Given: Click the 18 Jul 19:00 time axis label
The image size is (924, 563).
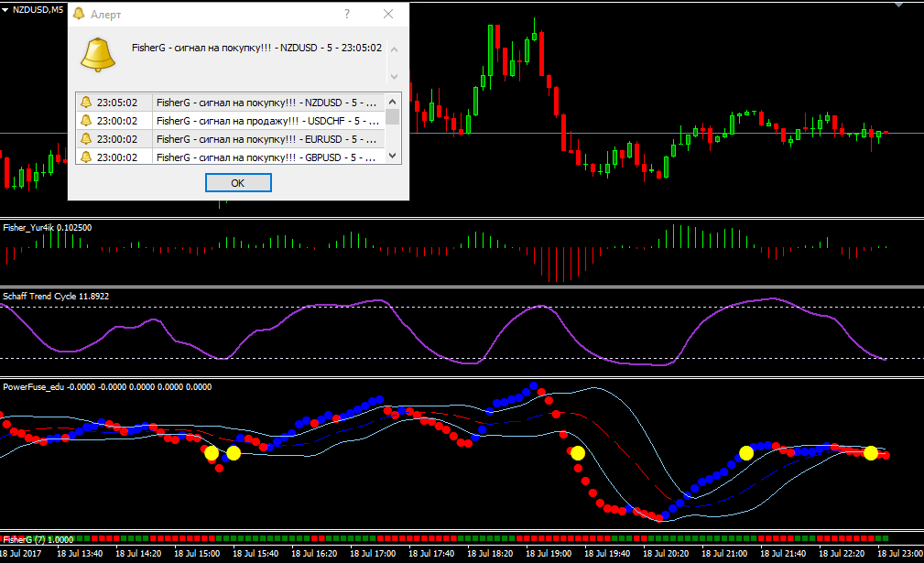Looking at the screenshot, I should point(549,554).
